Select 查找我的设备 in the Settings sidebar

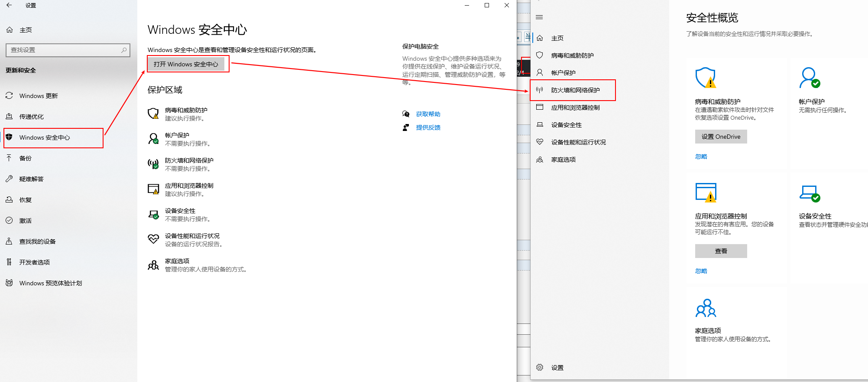(38, 242)
